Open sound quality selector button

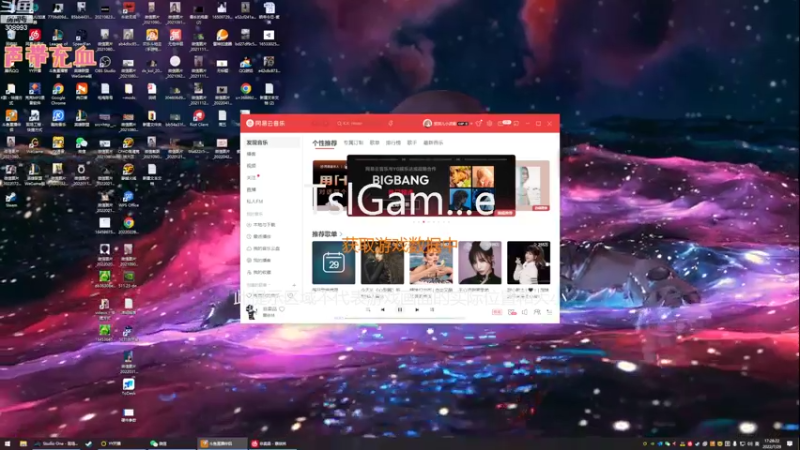(x=497, y=312)
